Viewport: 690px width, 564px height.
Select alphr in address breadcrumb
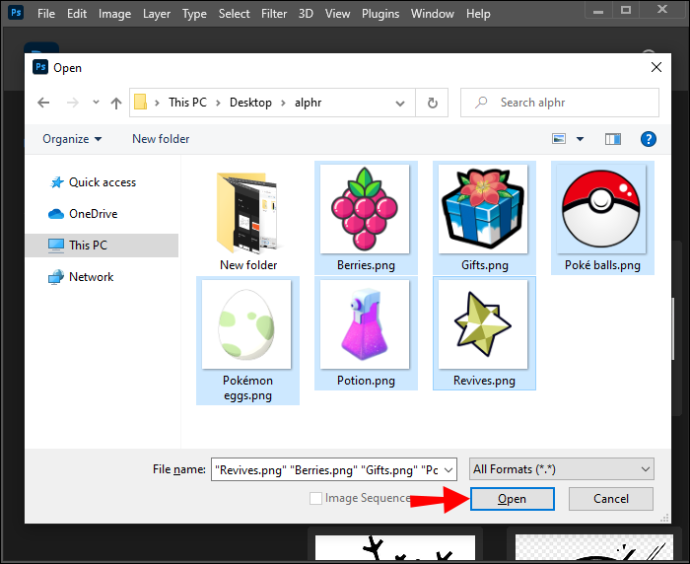pos(308,103)
